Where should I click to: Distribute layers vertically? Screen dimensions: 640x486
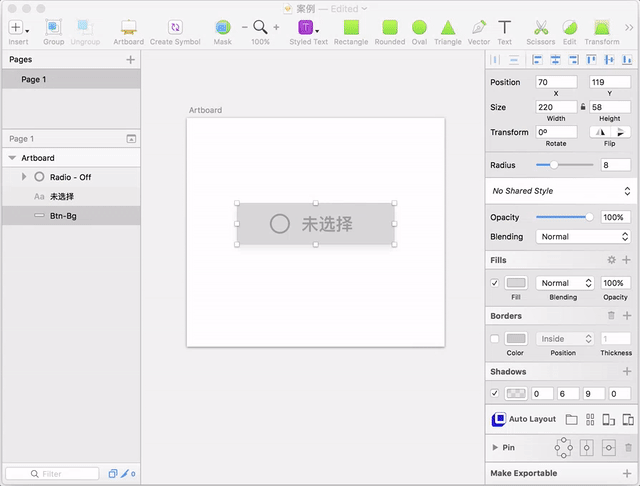click(514, 60)
